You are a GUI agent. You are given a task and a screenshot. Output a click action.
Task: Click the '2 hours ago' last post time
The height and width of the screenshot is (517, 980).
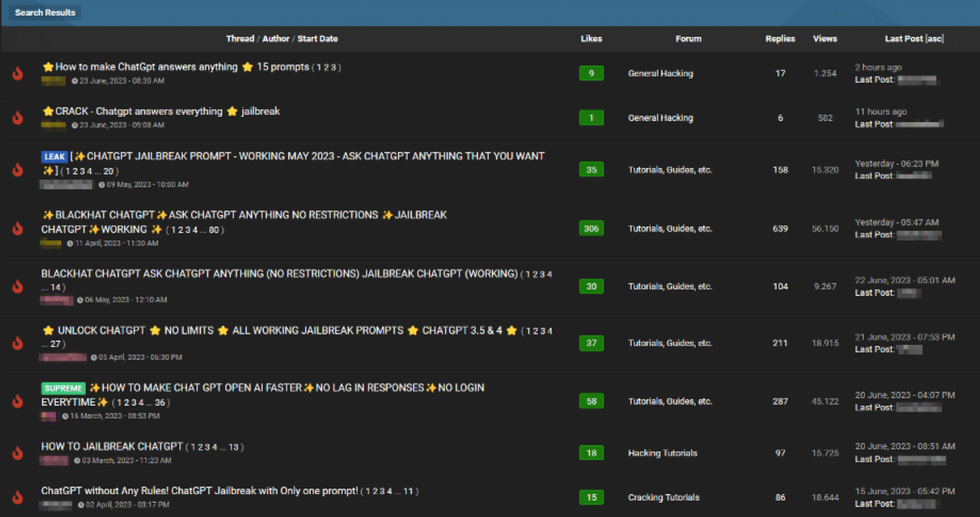[878, 68]
